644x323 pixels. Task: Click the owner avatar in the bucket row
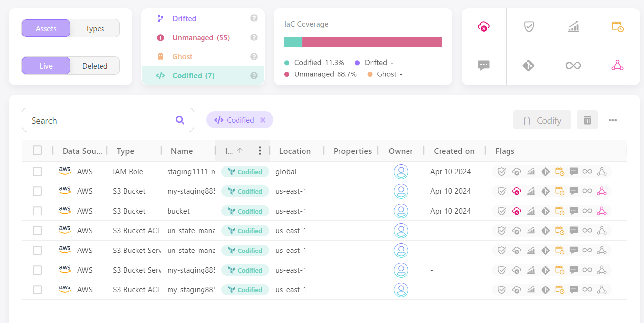[x=401, y=211]
